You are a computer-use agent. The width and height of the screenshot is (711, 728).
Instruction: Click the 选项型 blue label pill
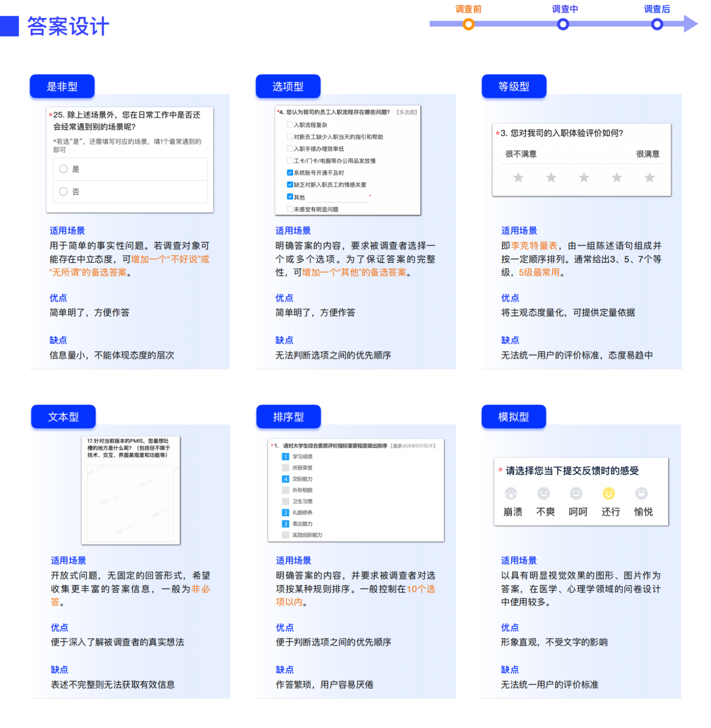[x=288, y=86]
